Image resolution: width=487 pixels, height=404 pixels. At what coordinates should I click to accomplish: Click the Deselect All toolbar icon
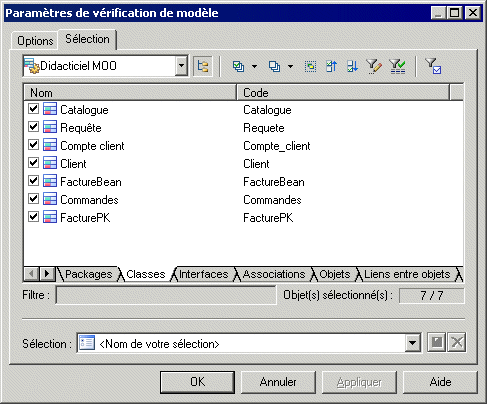coord(274,66)
